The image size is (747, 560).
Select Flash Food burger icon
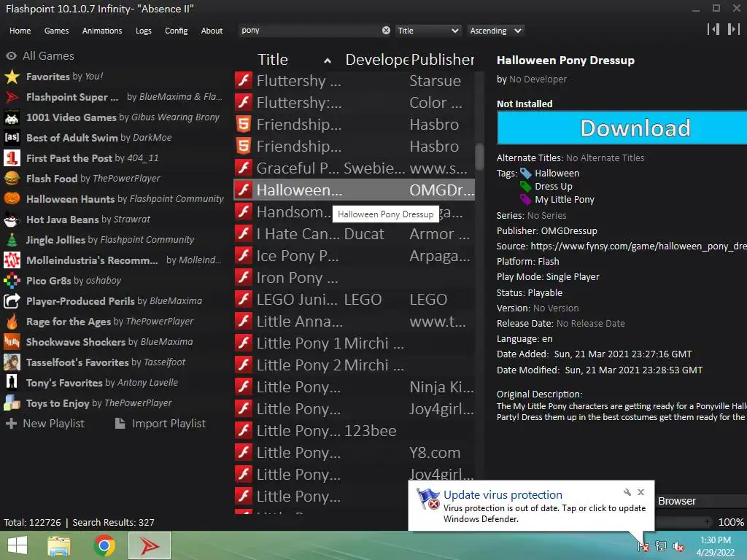(12, 179)
